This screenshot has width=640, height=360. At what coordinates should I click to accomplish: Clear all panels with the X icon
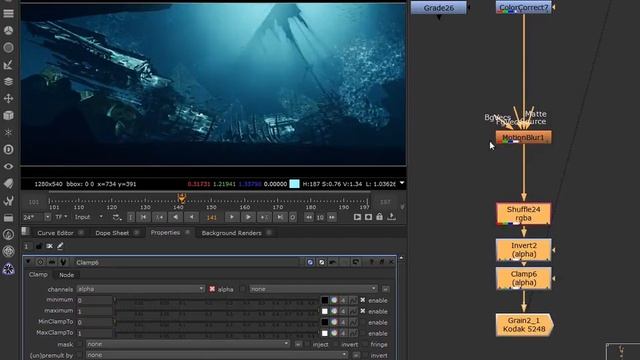click(49, 246)
